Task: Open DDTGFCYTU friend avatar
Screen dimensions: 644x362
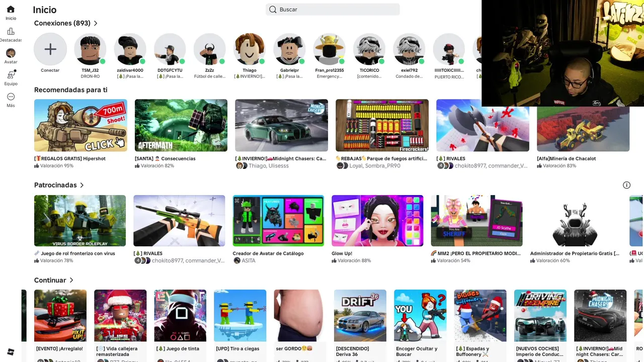Action: (170, 49)
